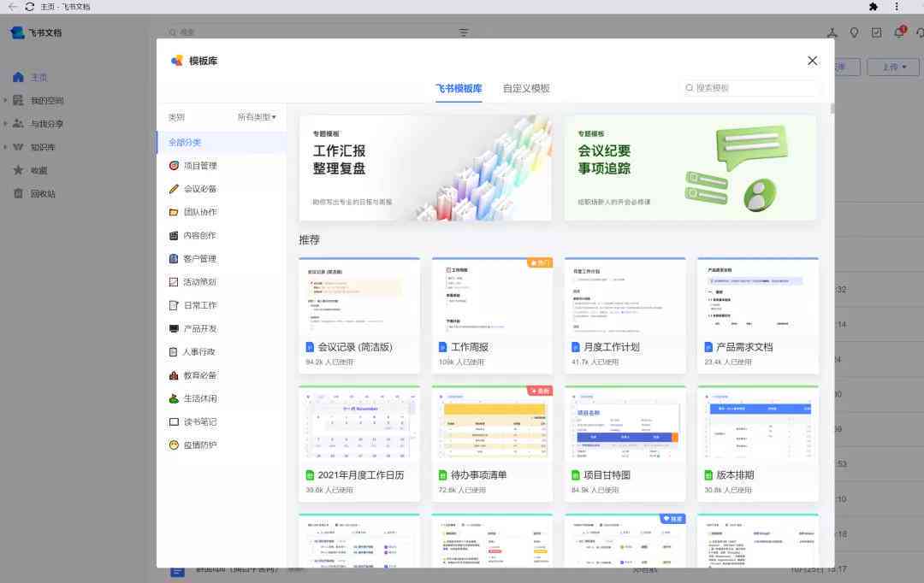Viewport: 924px width, 583px height.
Task: Click the 生活休闲 icon in the category list
Action: click(x=174, y=398)
